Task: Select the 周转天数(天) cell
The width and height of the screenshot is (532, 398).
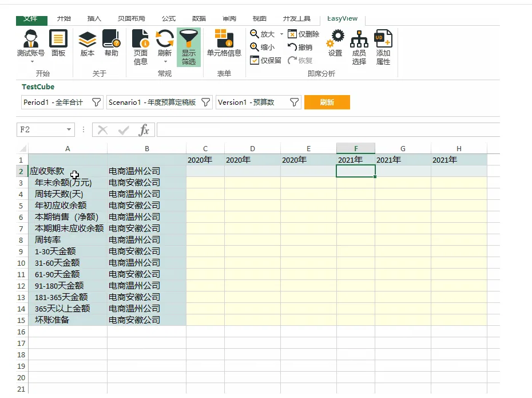Action: 68,194
